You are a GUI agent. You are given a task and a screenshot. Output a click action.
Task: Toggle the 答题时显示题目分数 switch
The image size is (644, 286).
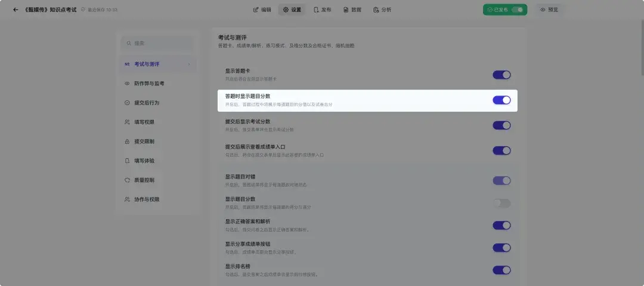(x=501, y=100)
